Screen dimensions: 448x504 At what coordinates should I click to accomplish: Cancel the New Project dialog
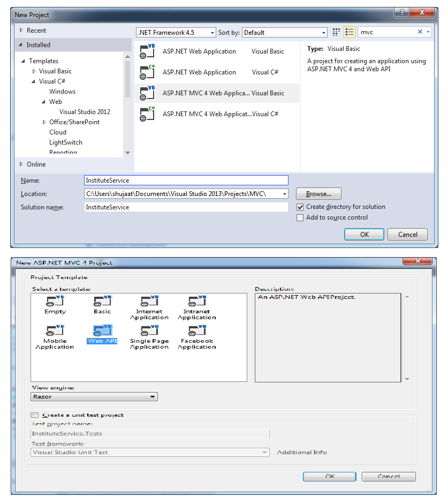tap(407, 234)
